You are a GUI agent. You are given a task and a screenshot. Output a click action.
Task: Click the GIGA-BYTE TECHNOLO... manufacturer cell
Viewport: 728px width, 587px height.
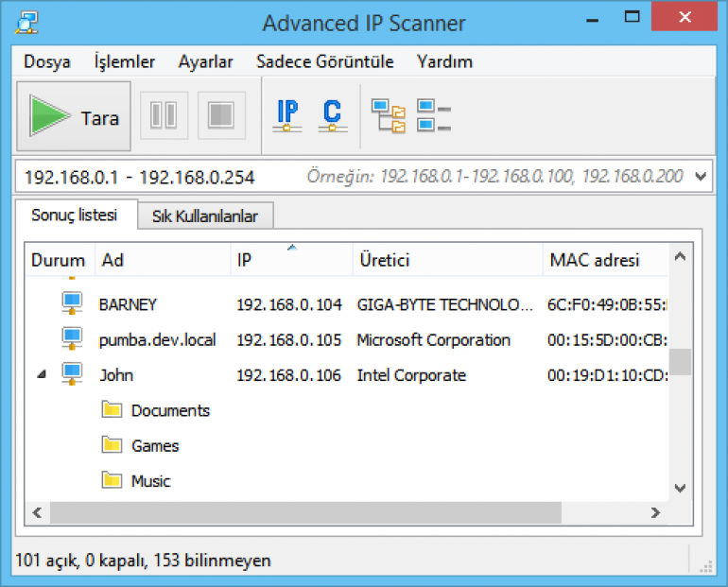(x=444, y=304)
